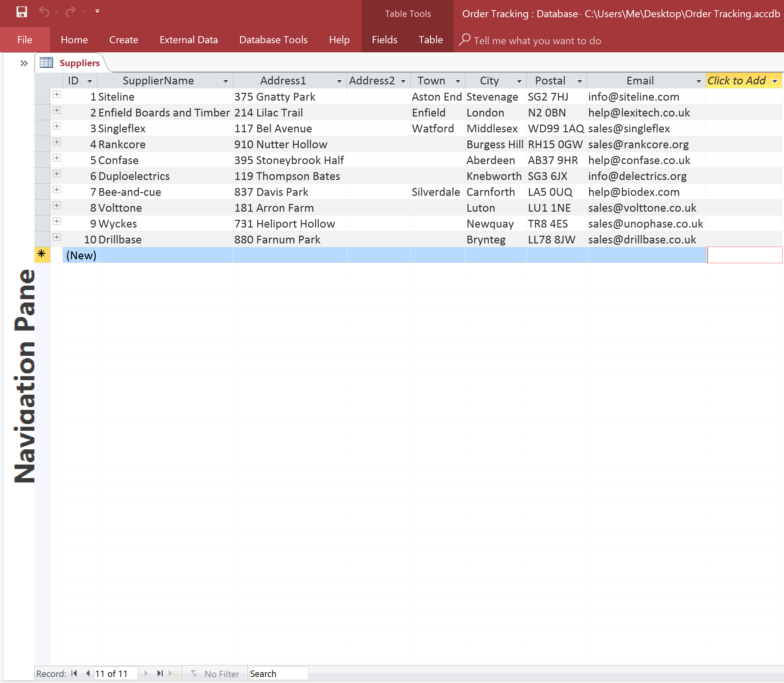Select the town cell Silverdale
The width and height of the screenshot is (784, 683).
click(x=437, y=192)
